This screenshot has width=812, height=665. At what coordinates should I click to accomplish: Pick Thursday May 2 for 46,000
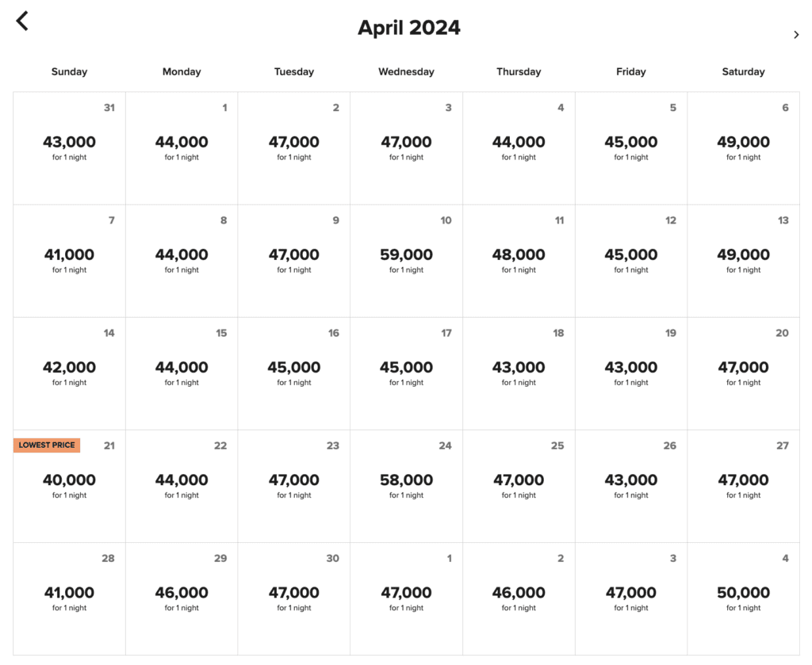point(519,598)
